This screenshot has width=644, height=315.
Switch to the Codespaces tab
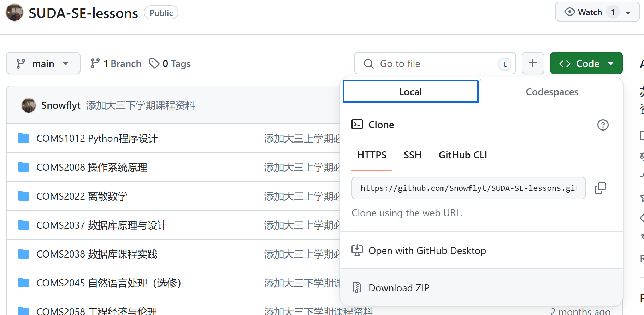coord(552,92)
